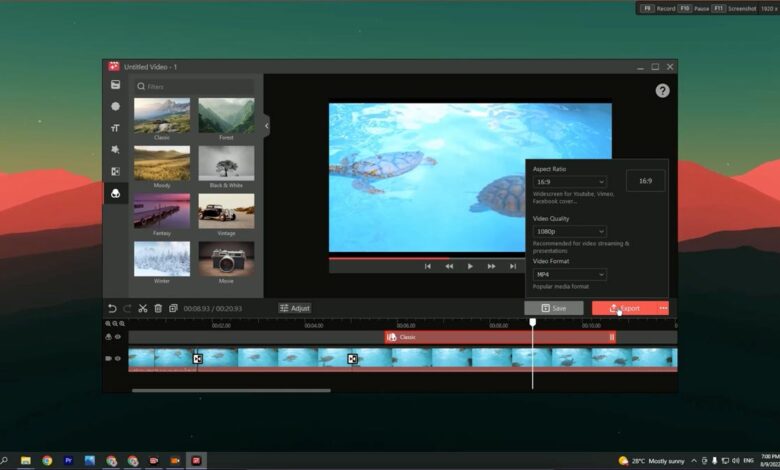Click the trash delete icon in timeline toolbar
The width and height of the screenshot is (780, 470).
point(158,308)
